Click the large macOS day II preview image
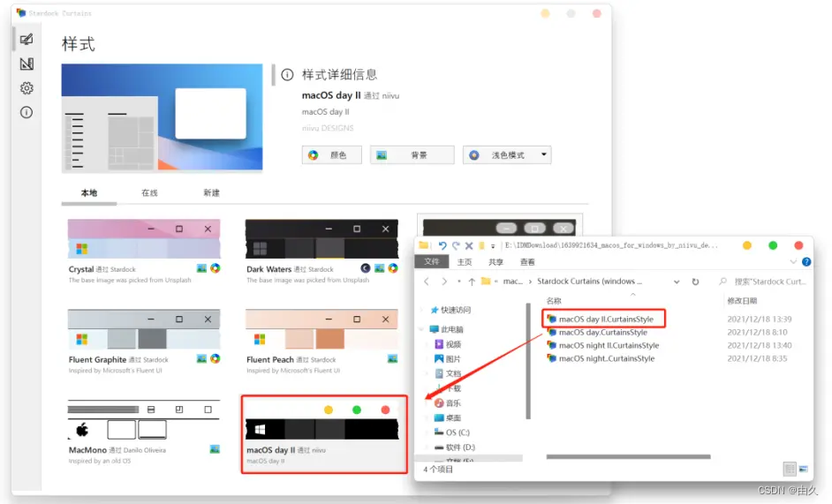Screen dimensions: 832x504 pos(162,117)
